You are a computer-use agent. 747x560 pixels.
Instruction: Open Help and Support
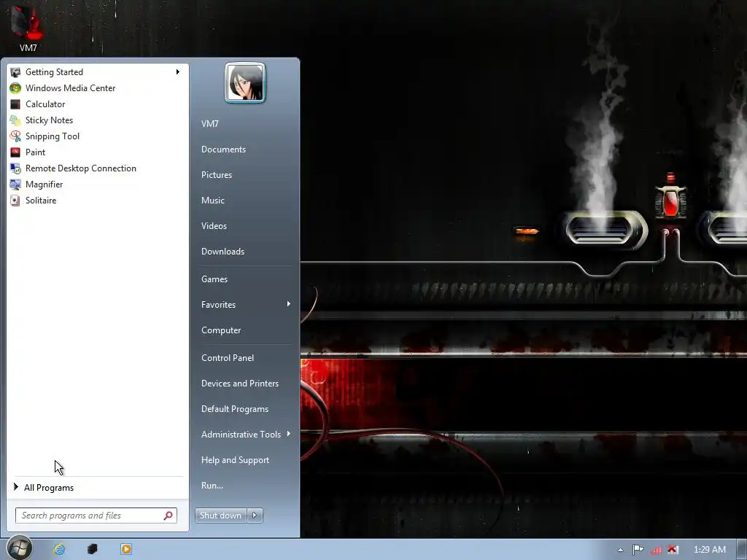[x=235, y=460]
